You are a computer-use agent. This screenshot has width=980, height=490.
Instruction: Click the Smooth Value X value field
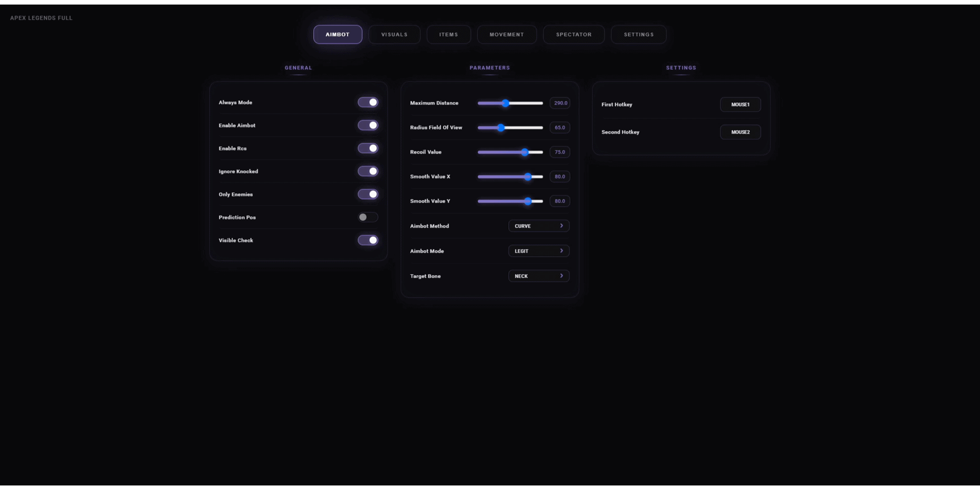click(x=559, y=176)
